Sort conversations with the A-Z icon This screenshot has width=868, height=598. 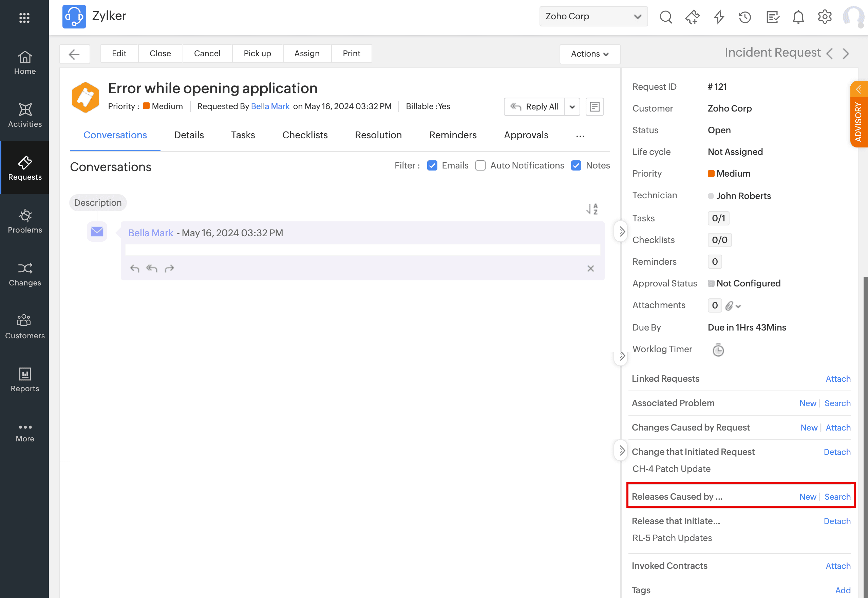click(592, 209)
